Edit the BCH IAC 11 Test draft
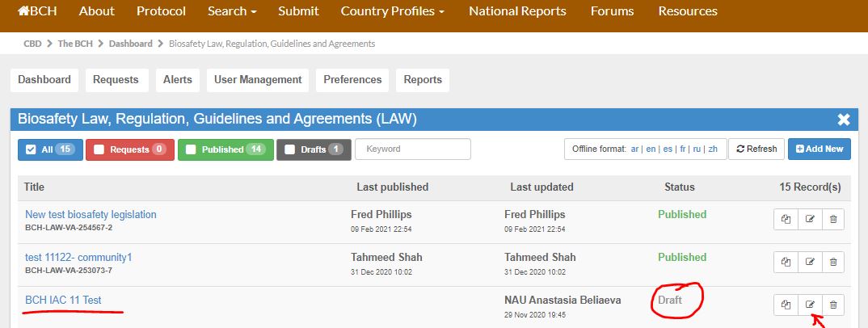The height and width of the screenshot is (328, 868). pos(810,305)
